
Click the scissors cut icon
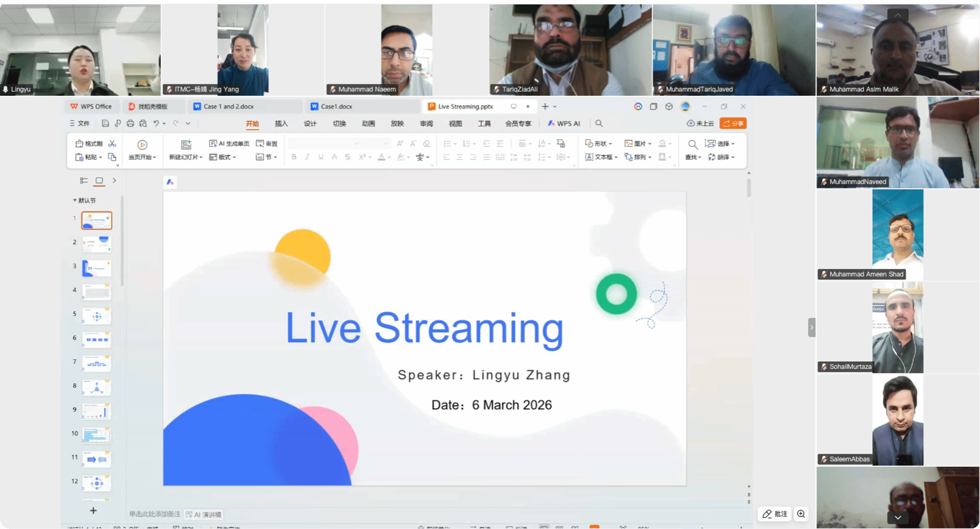pos(112,144)
